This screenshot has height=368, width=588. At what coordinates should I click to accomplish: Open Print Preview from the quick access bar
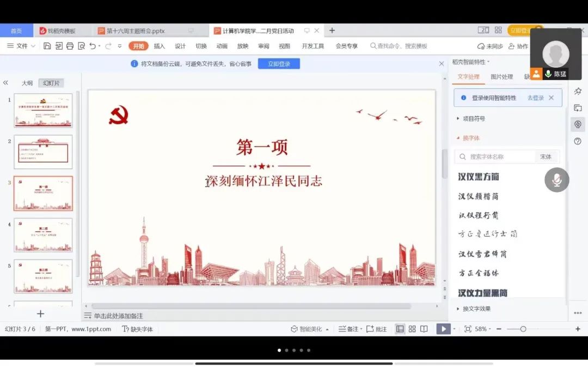83,46
